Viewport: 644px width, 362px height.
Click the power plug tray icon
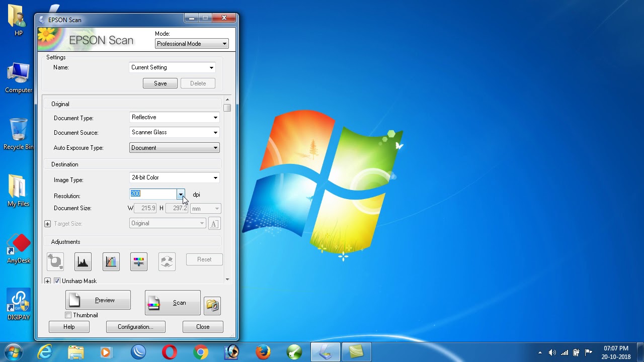576,352
